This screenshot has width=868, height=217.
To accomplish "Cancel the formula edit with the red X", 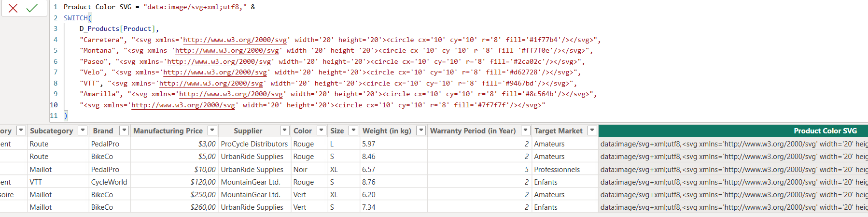I will 13,8.
